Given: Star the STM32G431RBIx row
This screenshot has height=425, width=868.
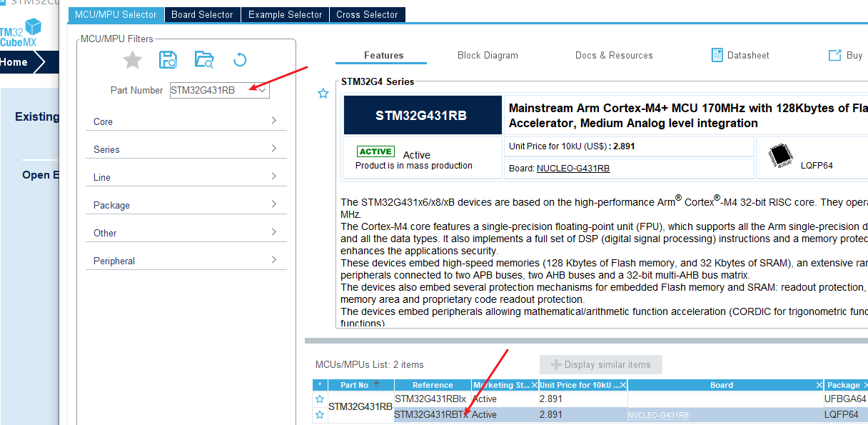Looking at the screenshot, I should pos(320,399).
